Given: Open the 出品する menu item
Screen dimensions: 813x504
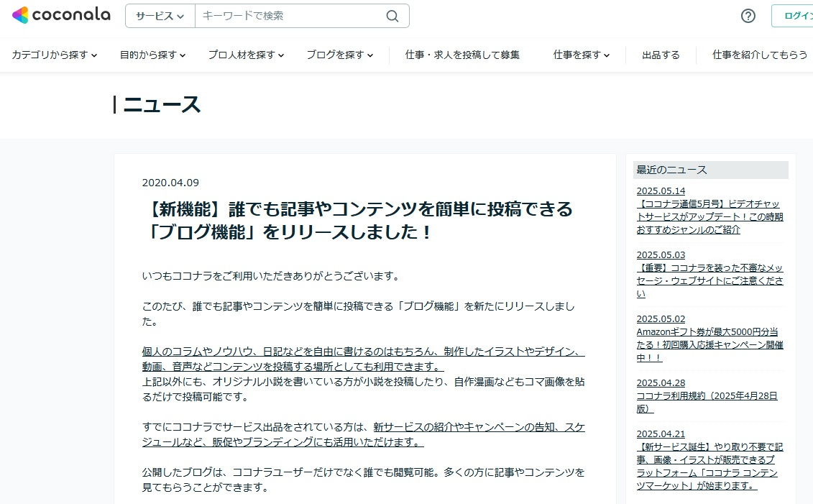Looking at the screenshot, I should [661, 55].
